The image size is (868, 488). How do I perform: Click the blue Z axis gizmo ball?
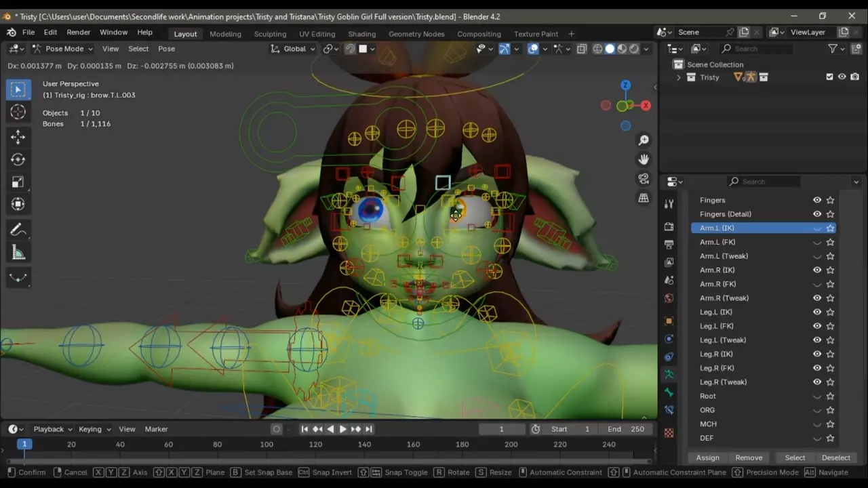[x=625, y=85]
